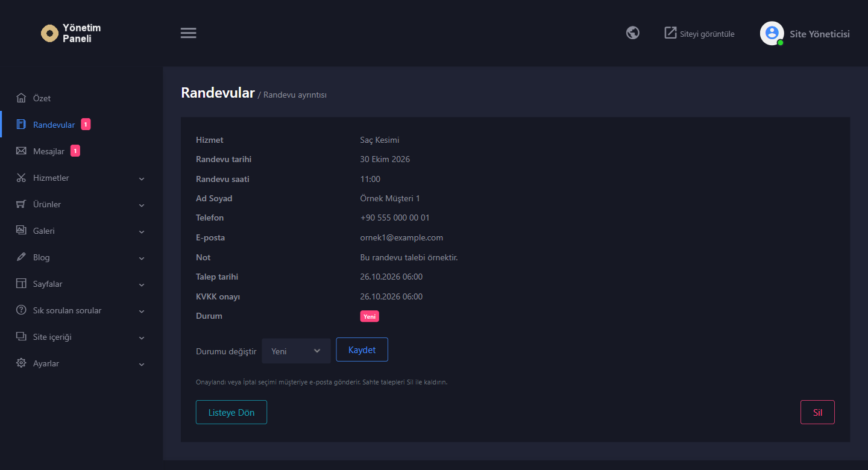Open the Mesajlar menu item
The width and height of the screenshot is (868, 470).
click(81, 151)
